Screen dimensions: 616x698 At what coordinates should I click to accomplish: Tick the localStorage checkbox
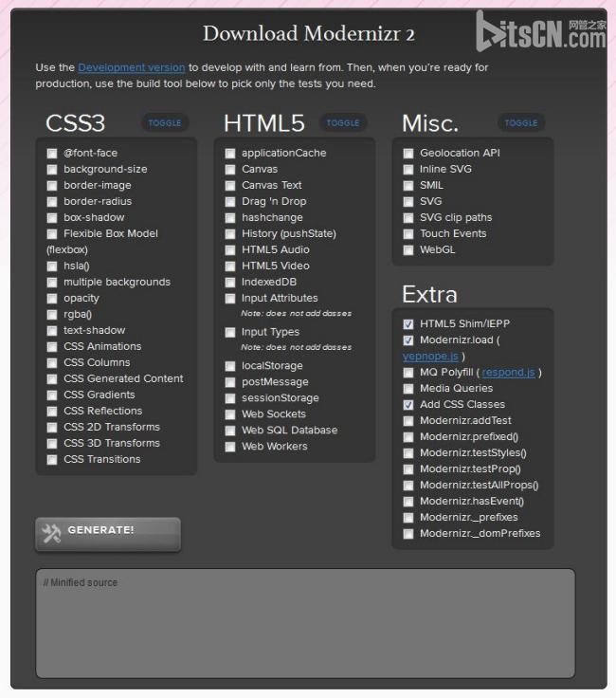coord(230,366)
